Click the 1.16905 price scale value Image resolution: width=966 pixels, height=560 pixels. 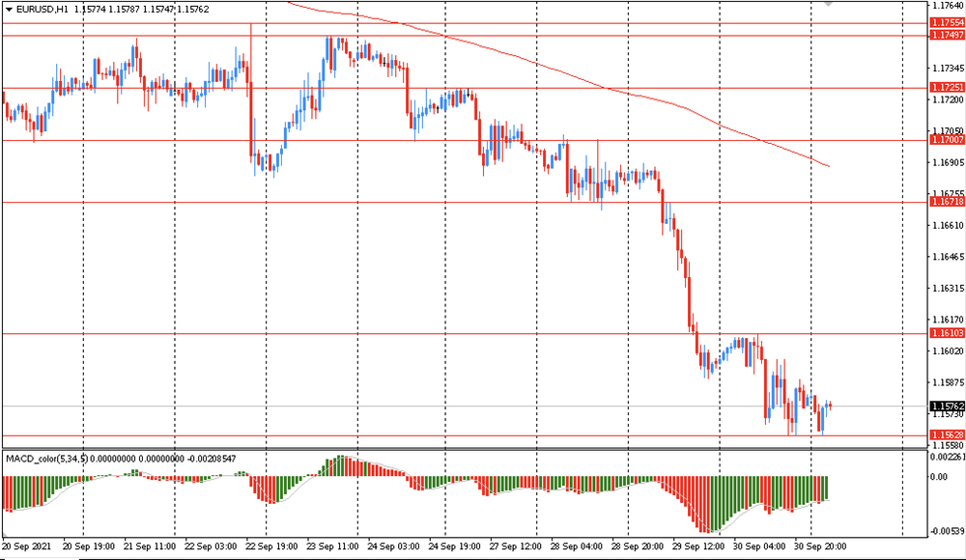pos(949,162)
